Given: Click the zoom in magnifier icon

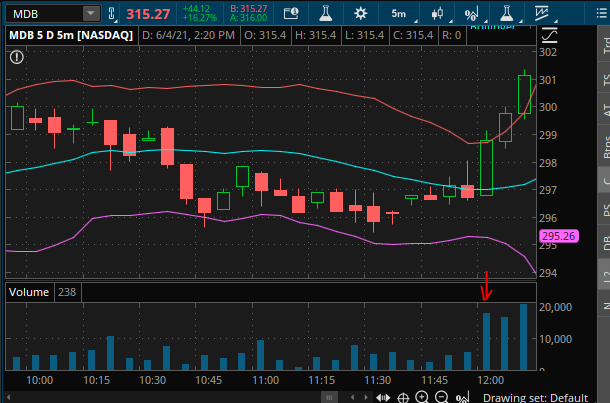Looking at the screenshot, I should point(422,397).
